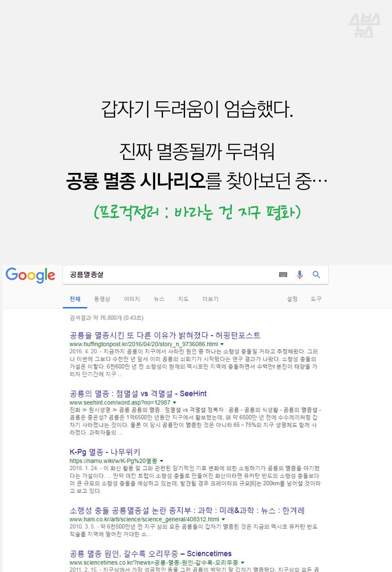392x572 pixels.
Task: Open 설정 search settings
Action: pos(292,299)
